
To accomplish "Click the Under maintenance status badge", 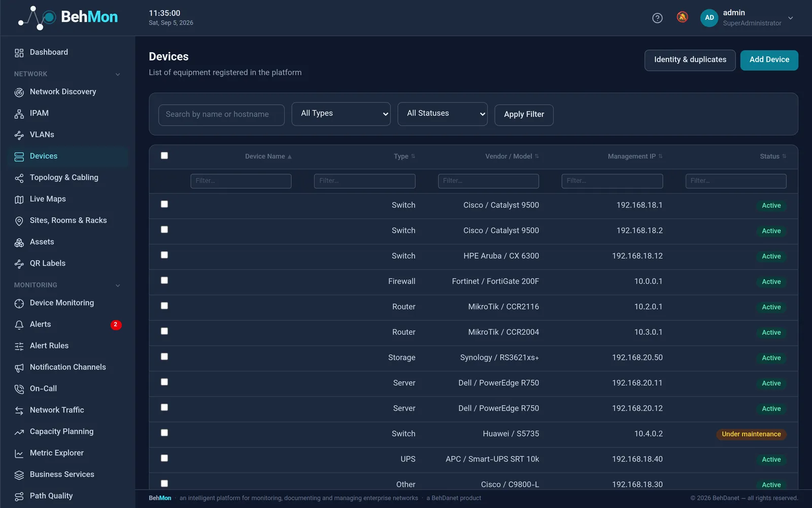I will click(751, 434).
